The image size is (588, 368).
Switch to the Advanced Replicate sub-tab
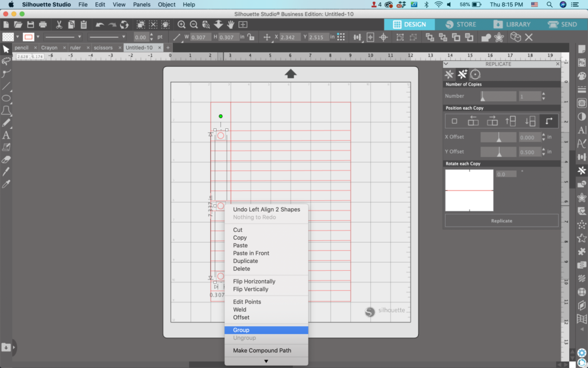coord(462,74)
